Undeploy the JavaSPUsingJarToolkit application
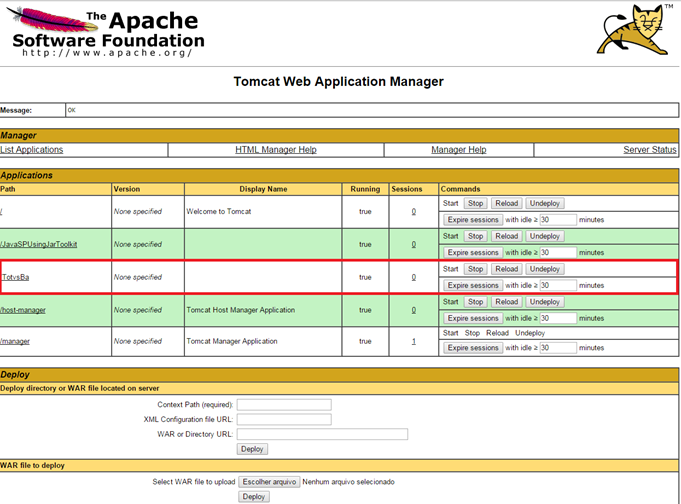 pos(545,236)
